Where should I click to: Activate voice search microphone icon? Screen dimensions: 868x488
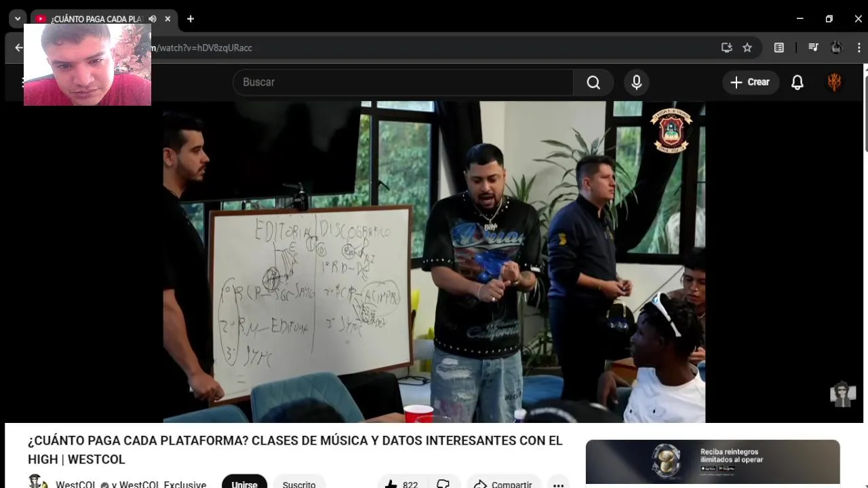coord(636,82)
